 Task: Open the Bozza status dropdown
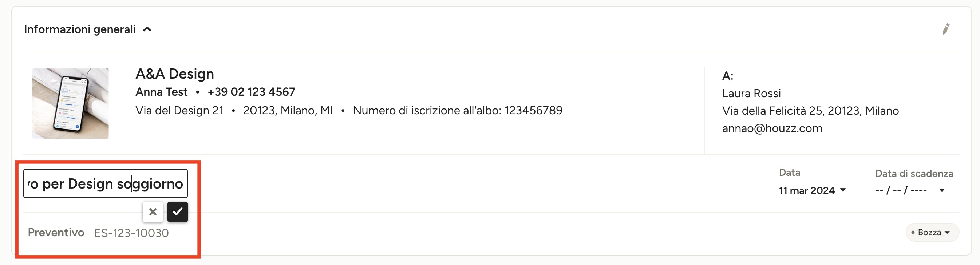coord(932,232)
